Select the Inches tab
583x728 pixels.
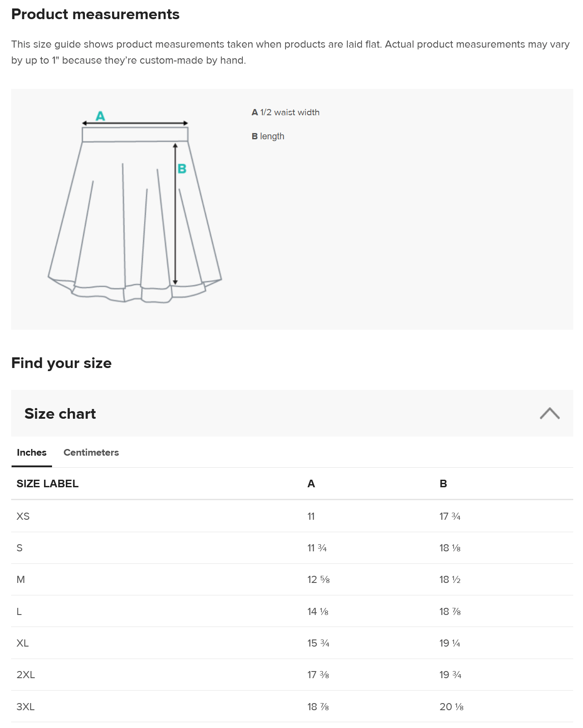coord(32,453)
